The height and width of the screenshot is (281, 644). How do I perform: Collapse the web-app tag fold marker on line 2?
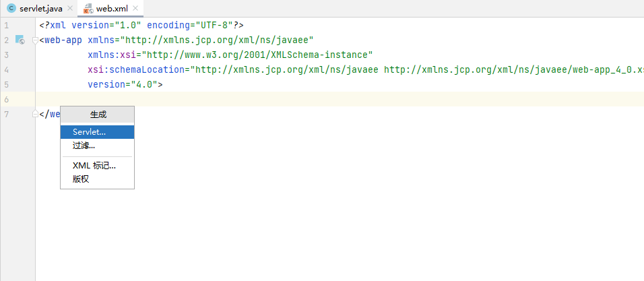coord(34,40)
